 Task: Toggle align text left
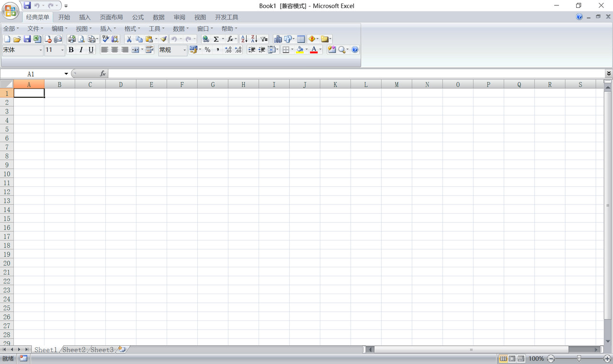coord(104,50)
